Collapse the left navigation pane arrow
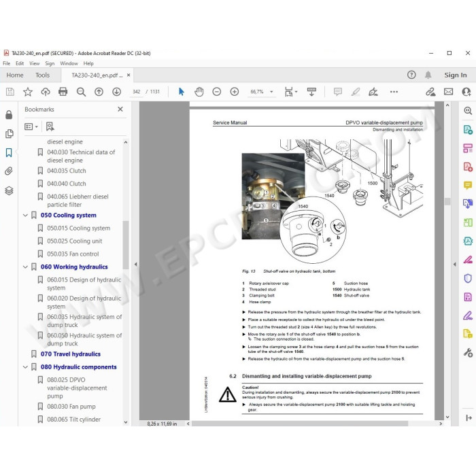The height and width of the screenshot is (476, 476). [135, 264]
